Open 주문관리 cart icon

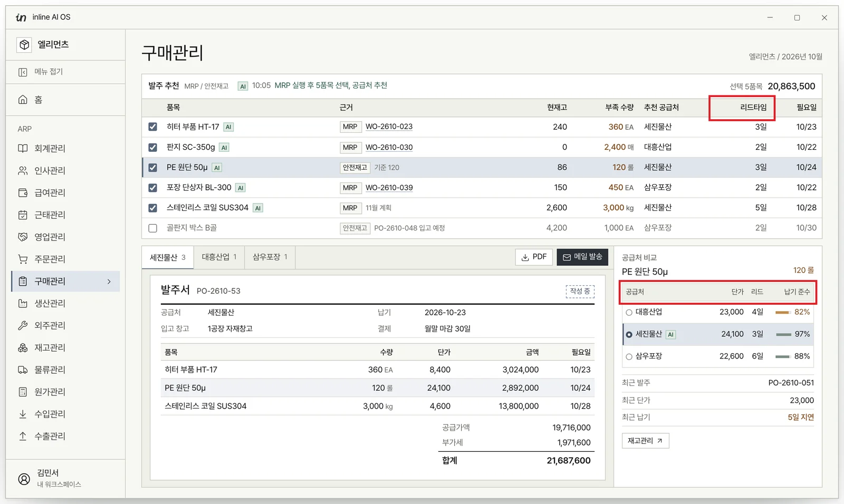[x=23, y=259]
